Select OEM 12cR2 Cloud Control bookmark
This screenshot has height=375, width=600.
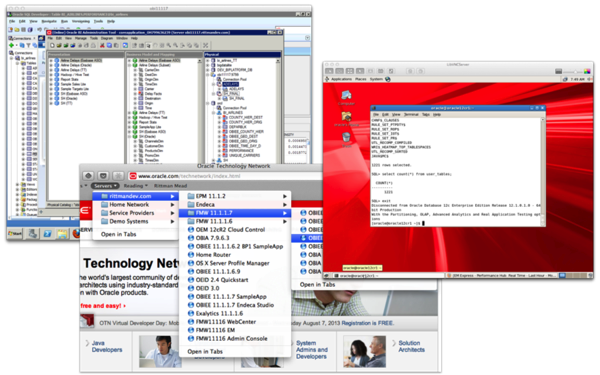230,230
